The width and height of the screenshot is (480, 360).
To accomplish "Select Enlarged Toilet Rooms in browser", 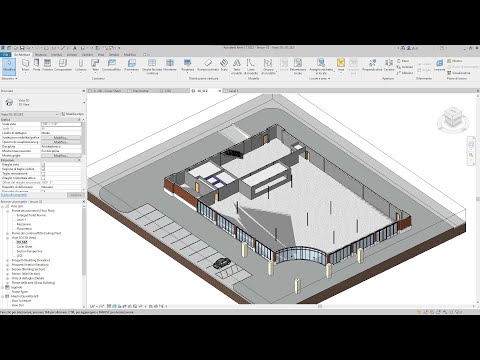I will (x=31, y=215).
